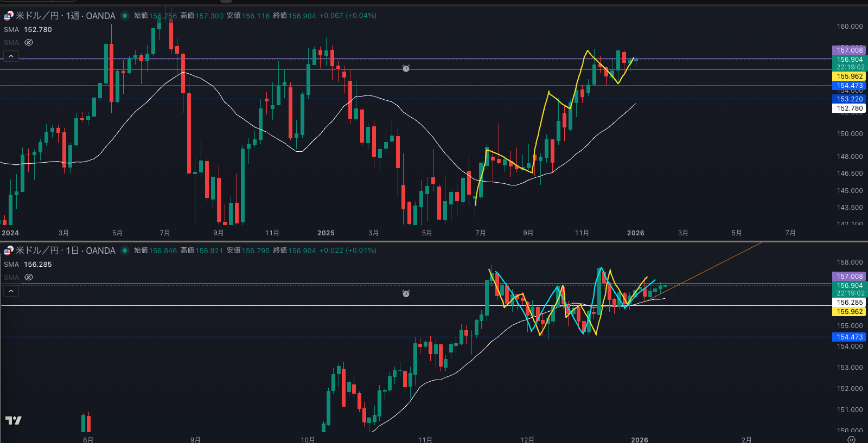Click green market status dot on weekly chart
The width and height of the screenshot is (868, 443).
[x=125, y=16]
